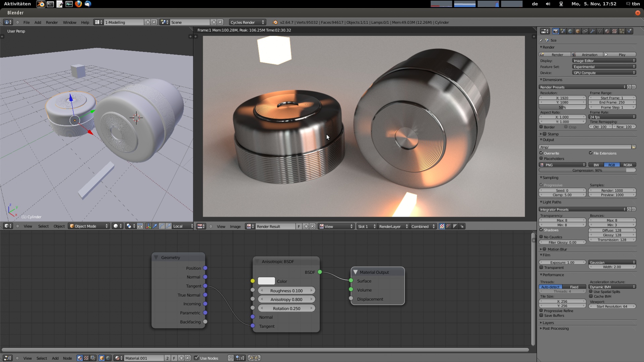
Task: Toggle the Use Nodes checkbox
Action: (197, 358)
